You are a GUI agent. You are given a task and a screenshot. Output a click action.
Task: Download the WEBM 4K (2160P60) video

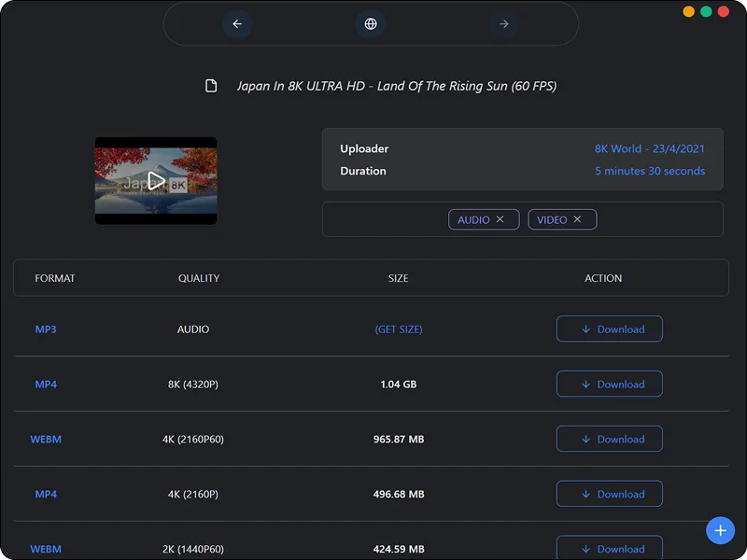coord(610,439)
